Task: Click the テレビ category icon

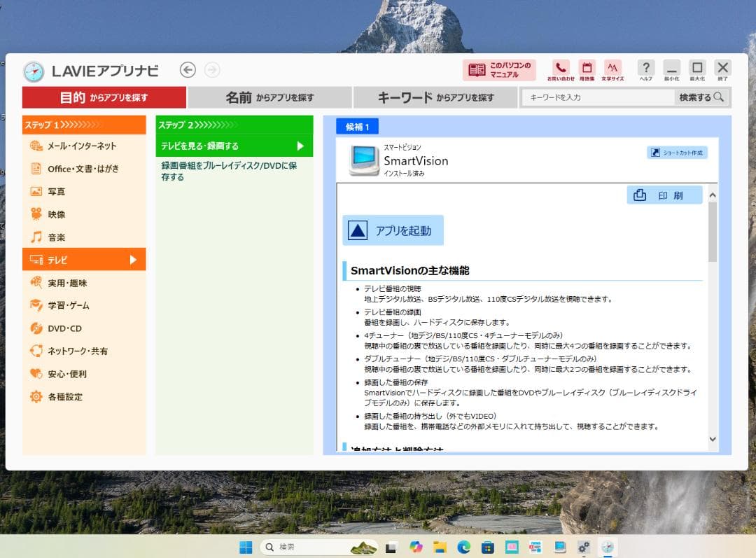Action: point(36,260)
